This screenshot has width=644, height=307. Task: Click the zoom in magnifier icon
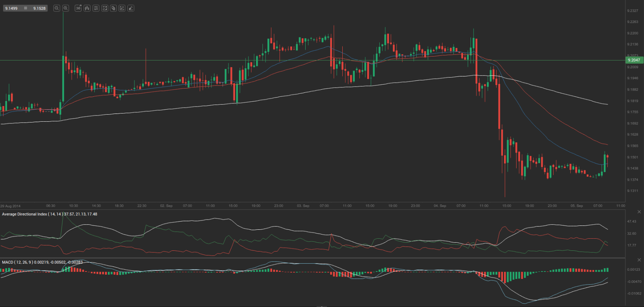[66, 8]
